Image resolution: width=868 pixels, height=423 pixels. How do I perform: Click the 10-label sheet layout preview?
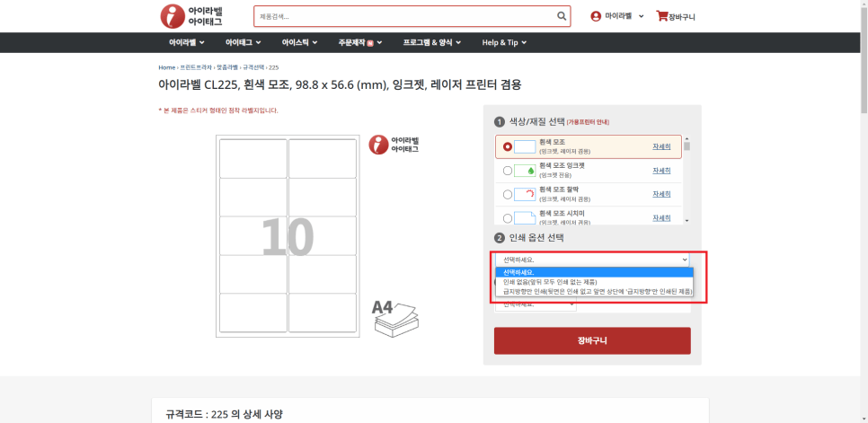[x=288, y=237]
